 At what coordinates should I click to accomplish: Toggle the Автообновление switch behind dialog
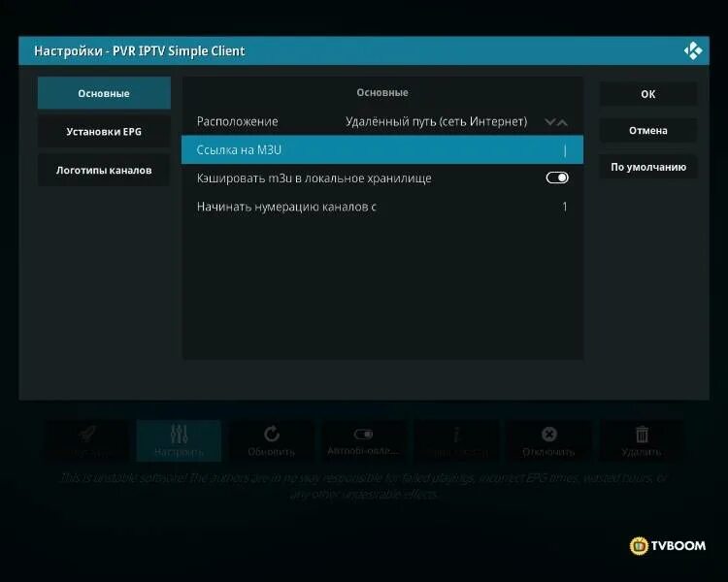click(x=364, y=435)
